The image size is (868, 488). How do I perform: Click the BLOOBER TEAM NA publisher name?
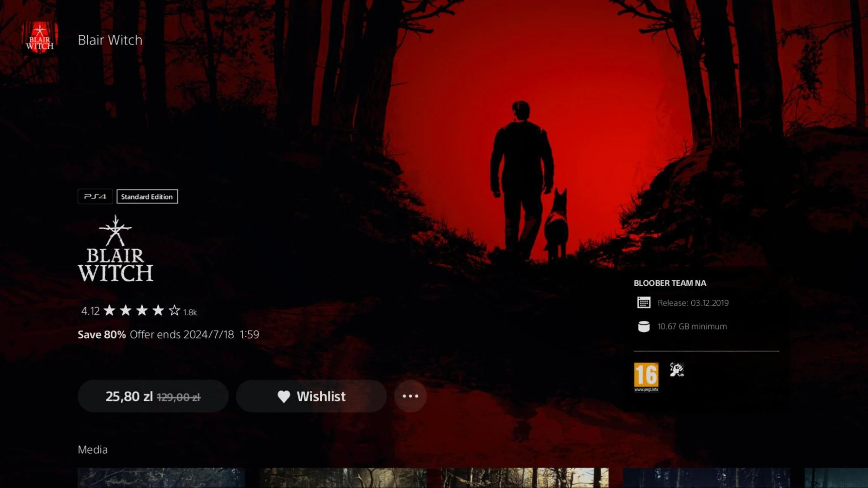670,283
